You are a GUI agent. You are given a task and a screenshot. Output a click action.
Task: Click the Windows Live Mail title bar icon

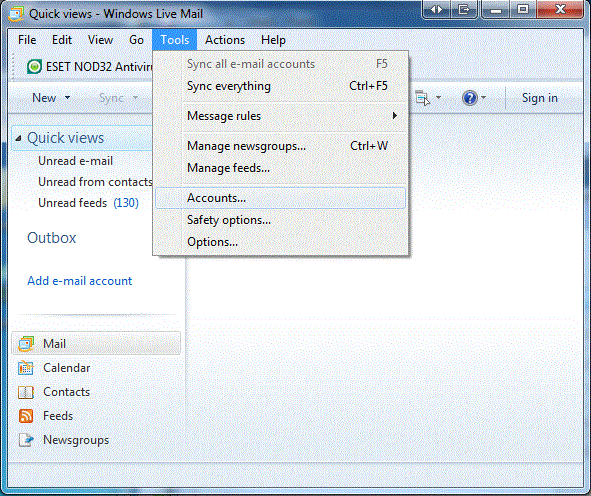(x=16, y=14)
